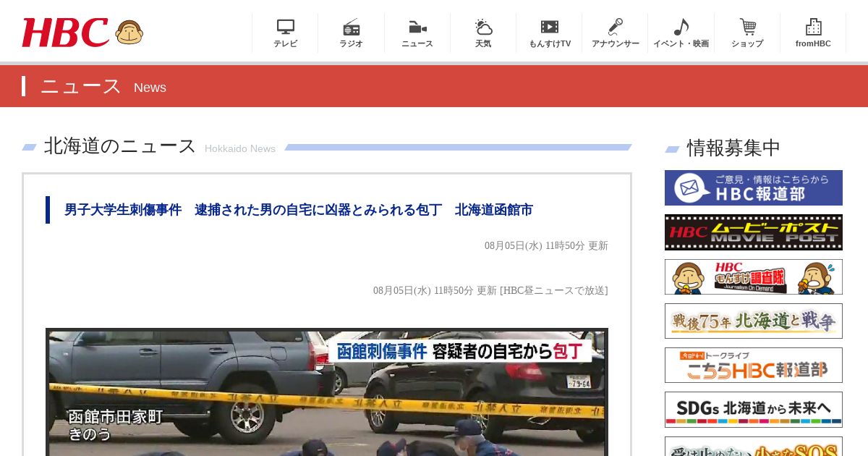
Task: Open the テレビ television icon
Action: click(285, 27)
